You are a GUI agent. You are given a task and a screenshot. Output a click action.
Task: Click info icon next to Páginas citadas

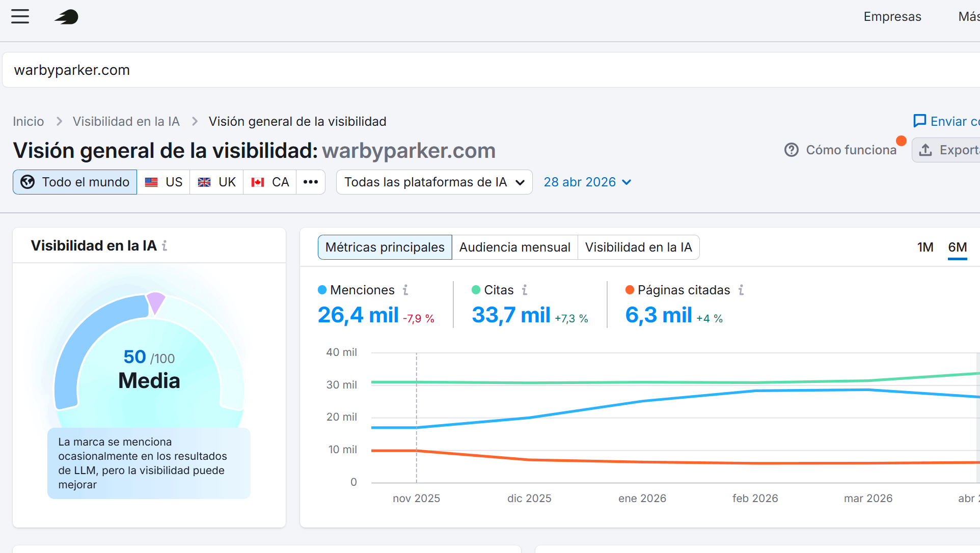pyautogui.click(x=741, y=290)
